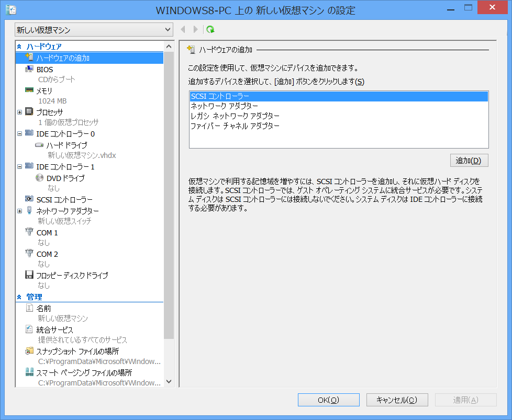Click the 追加(D) button
This screenshot has width=512, height=420.
(x=469, y=161)
